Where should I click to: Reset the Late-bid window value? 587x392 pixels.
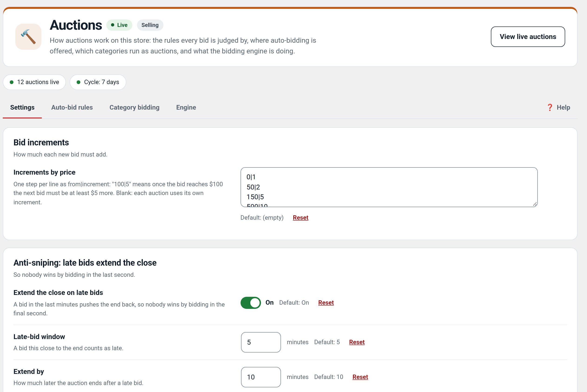[357, 342]
